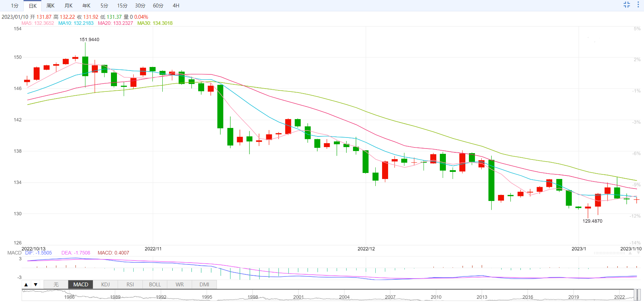Click the exit fullscreen icon
Image resolution: width=644 pixels, height=308 pixels.
627,5
